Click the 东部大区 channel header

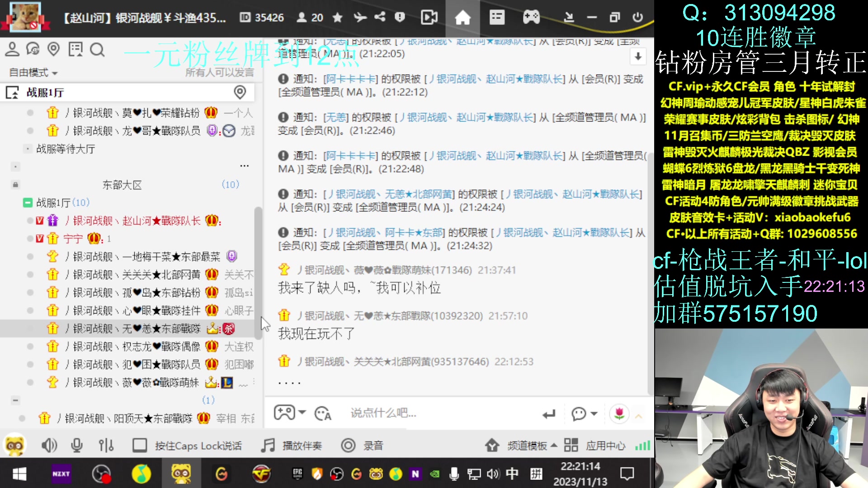coord(122,185)
